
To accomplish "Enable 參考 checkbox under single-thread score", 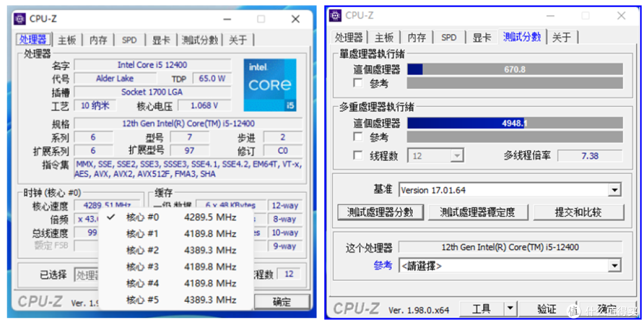I will pyautogui.click(x=358, y=83).
